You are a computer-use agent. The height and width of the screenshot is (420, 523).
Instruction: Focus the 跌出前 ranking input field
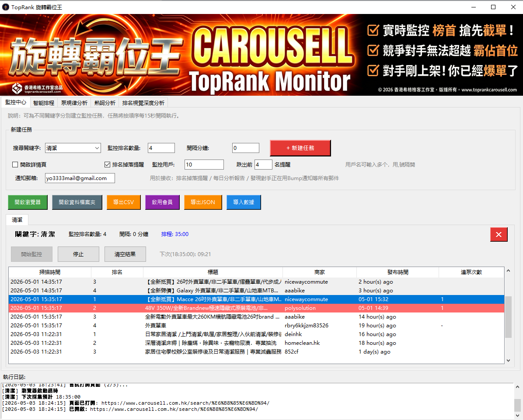264,165
